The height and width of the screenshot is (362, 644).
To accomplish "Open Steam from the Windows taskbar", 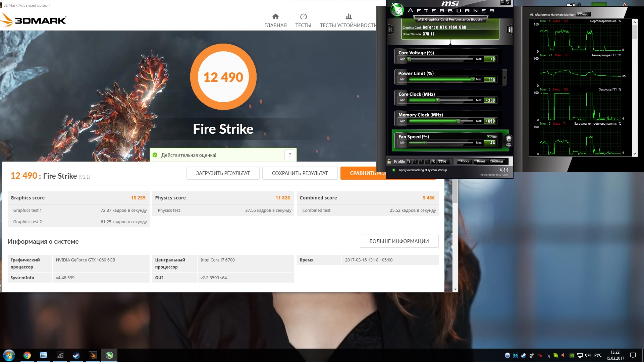I will [x=76, y=355].
